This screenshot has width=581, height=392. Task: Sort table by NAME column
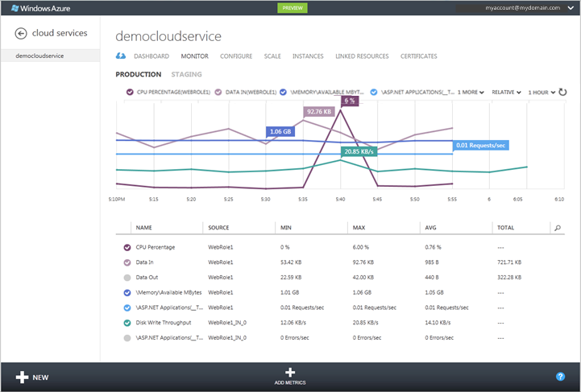[143, 228]
